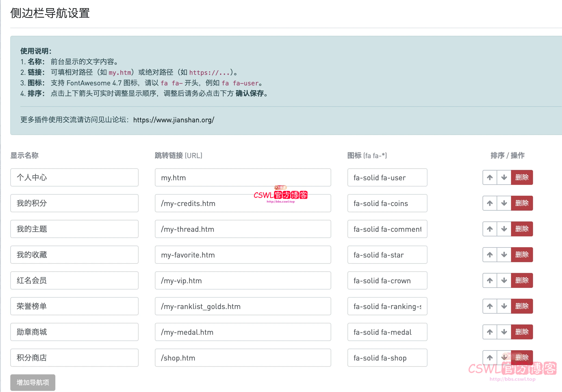Edit the fa-solid fa-medal icon field
Screen dimensions: 562x392
387,332
